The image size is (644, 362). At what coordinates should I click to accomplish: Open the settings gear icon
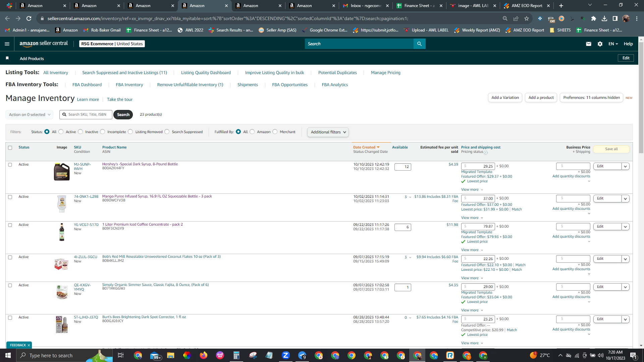pyautogui.click(x=600, y=44)
